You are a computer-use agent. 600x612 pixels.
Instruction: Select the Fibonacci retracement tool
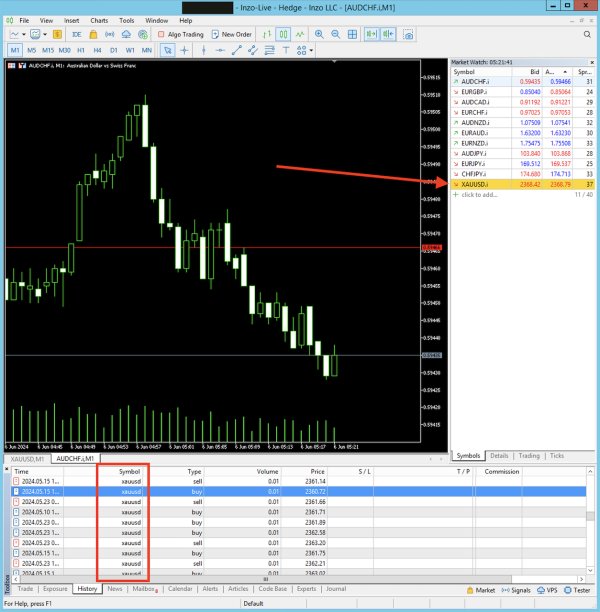click(269, 50)
